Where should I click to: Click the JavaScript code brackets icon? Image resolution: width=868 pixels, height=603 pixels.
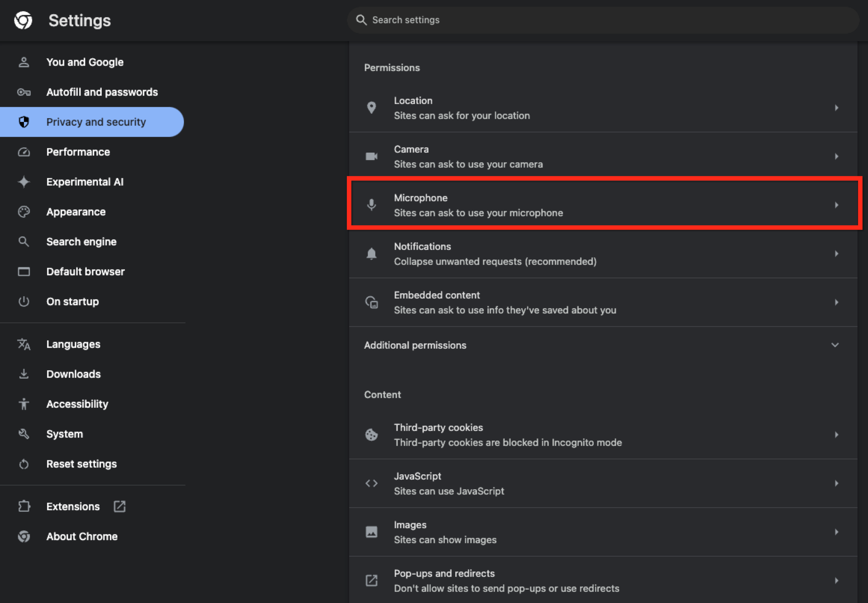(x=372, y=483)
